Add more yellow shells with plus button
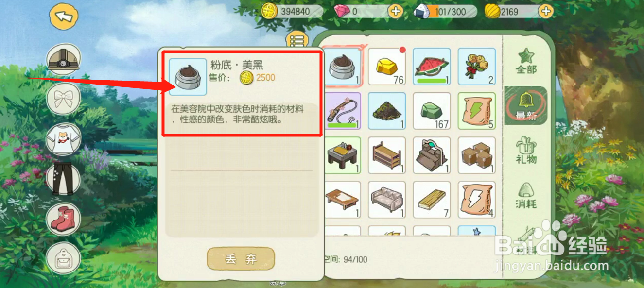Viewport: 644px width, 288px height. pyautogui.click(x=546, y=11)
